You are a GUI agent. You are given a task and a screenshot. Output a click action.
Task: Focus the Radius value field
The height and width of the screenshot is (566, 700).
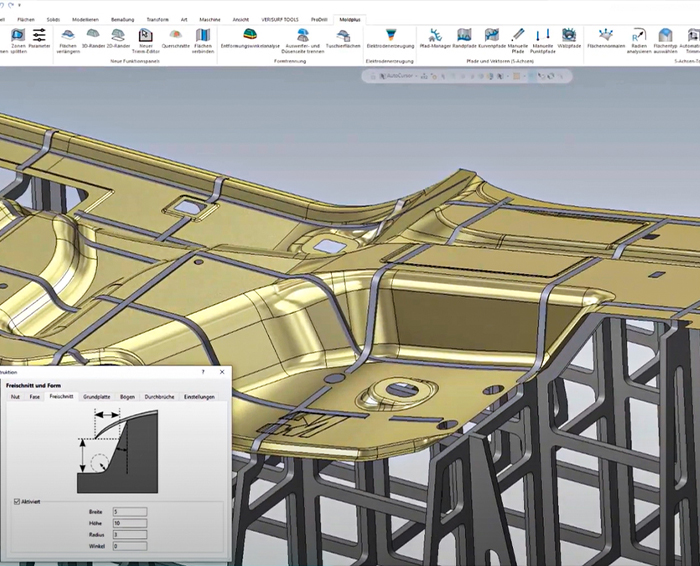pyautogui.click(x=131, y=534)
